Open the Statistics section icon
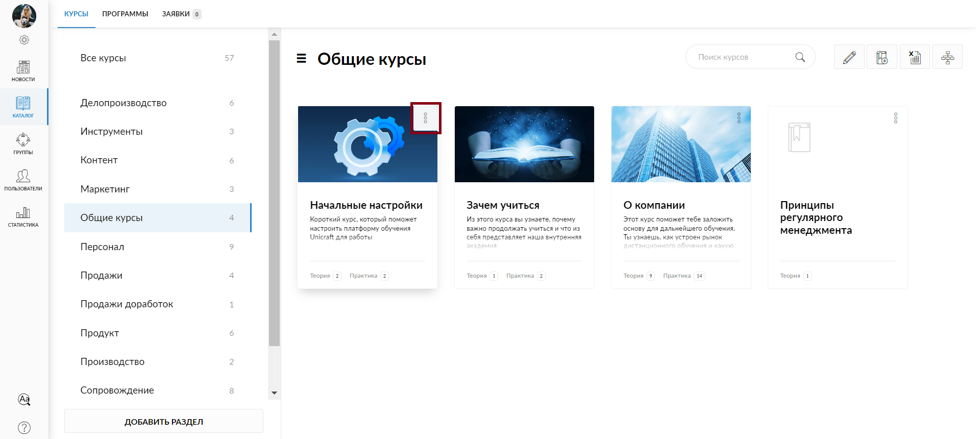This screenshot has width=980, height=439. pos(23,216)
